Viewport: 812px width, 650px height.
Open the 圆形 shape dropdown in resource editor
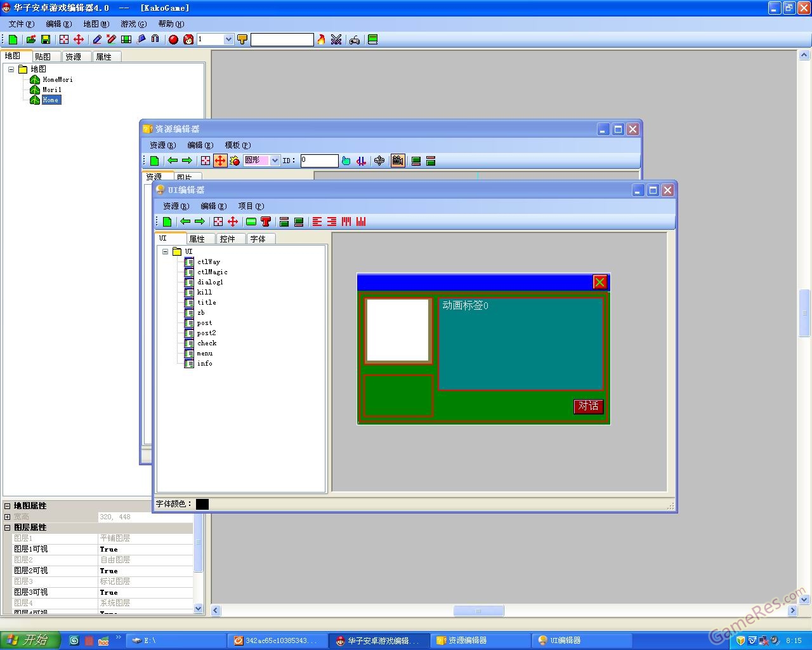tap(275, 161)
